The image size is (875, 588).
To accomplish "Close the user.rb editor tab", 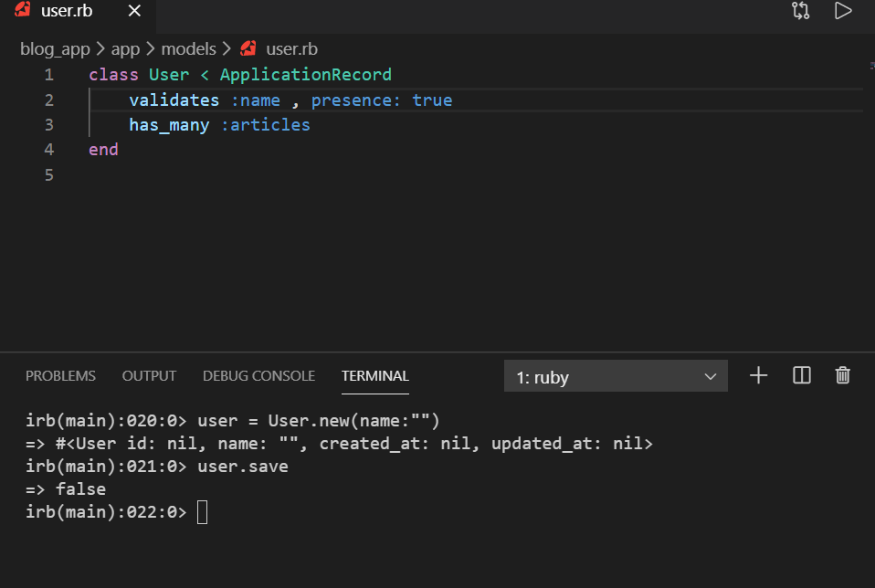I will pos(133,11).
